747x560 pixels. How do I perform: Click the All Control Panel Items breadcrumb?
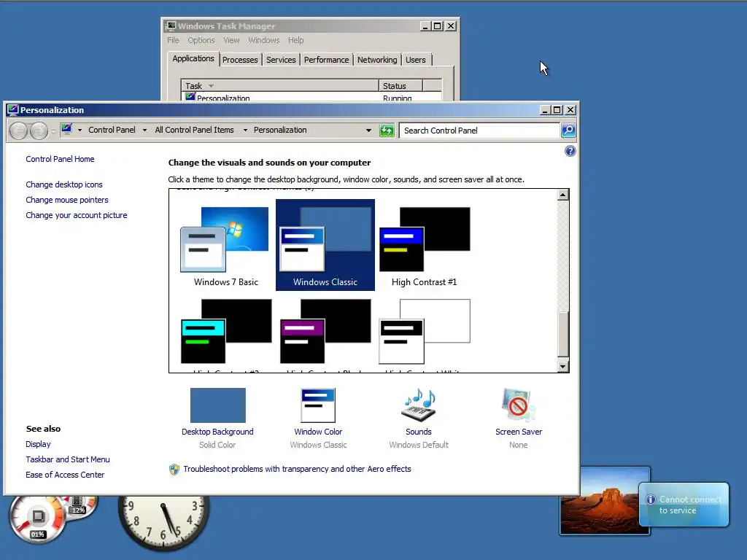click(194, 130)
